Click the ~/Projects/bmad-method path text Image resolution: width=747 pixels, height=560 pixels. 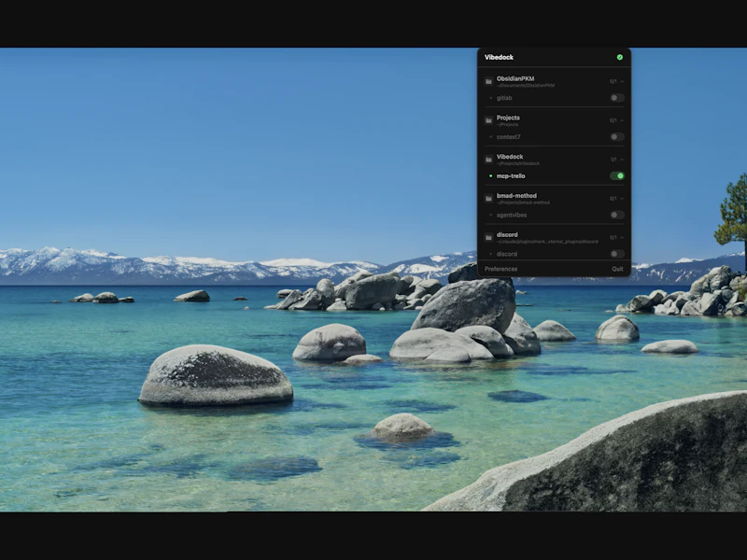tap(523, 203)
